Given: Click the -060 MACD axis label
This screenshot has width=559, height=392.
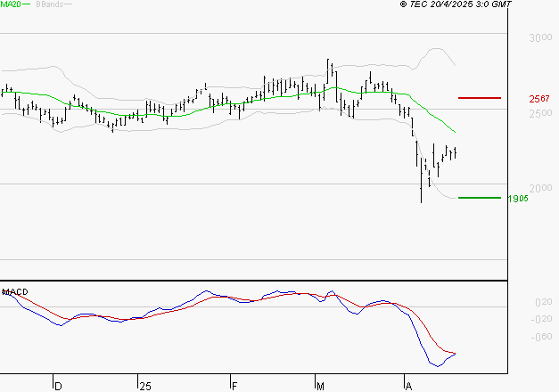Looking at the screenshot, I should tap(541, 337).
